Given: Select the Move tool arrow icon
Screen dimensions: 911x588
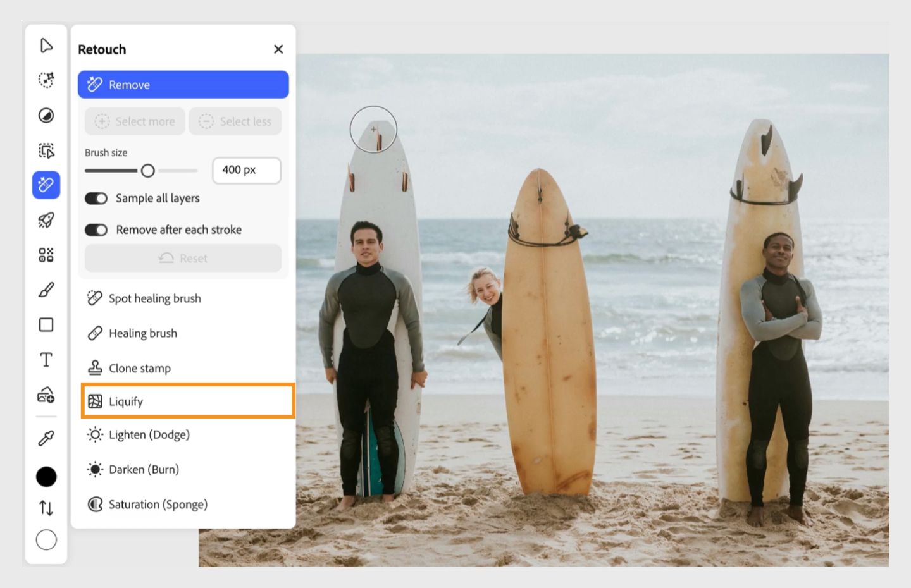Looking at the screenshot, I should tap(45, 45).
